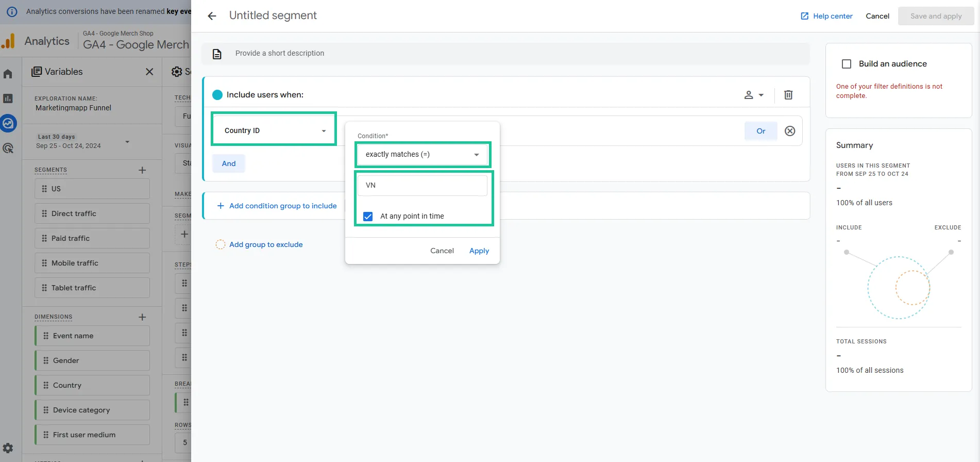Select the Device category dimension
980x462 pixels.
tap(92, 410)
